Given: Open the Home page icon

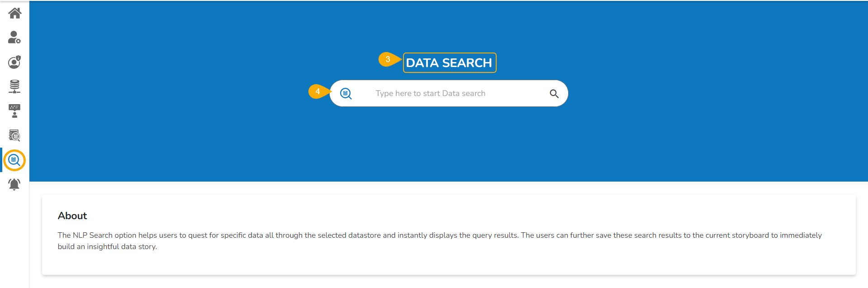Looking at the screenshot, I should coord(14,13).
